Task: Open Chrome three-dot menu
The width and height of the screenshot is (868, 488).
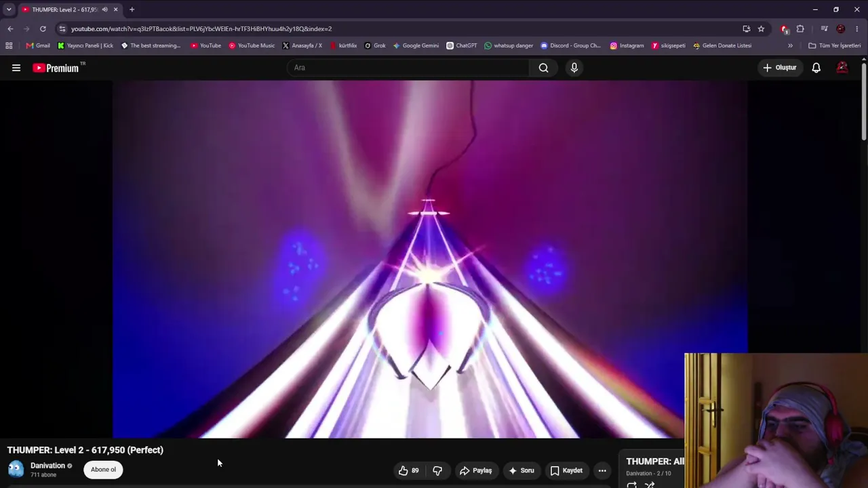Action: [857, 28]
